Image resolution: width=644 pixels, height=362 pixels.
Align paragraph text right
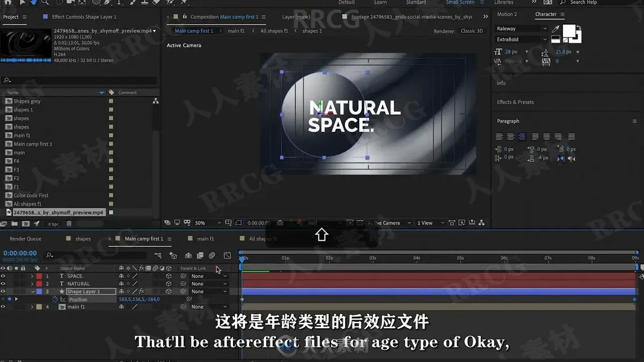[x=521, y=137]
